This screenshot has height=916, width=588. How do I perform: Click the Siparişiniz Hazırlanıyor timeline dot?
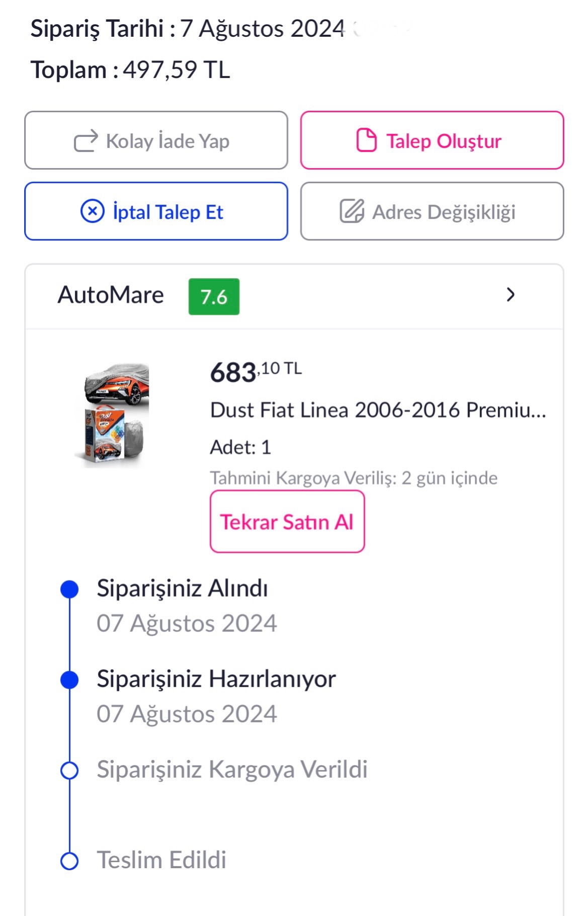click(69, 680)
